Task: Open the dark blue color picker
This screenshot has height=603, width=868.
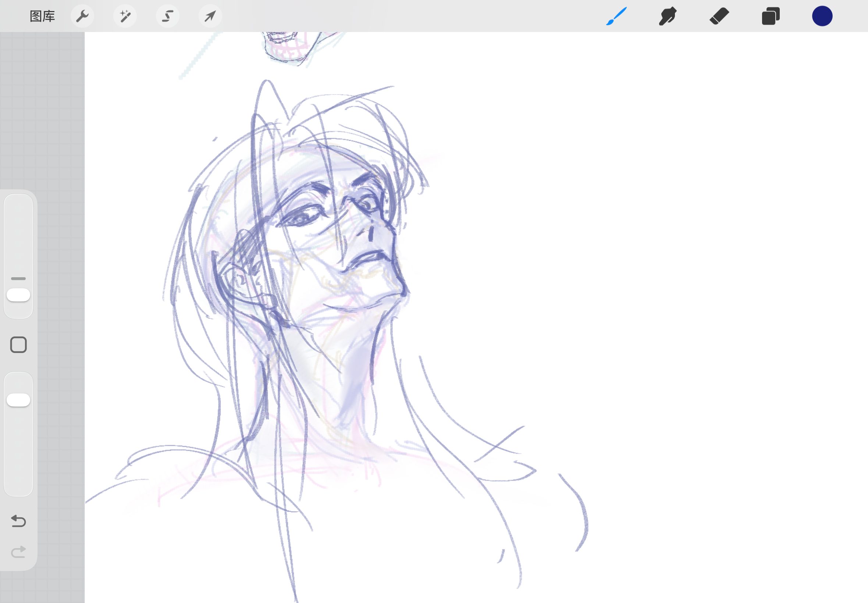Action: pyautogui.click(x=822, y=16)
